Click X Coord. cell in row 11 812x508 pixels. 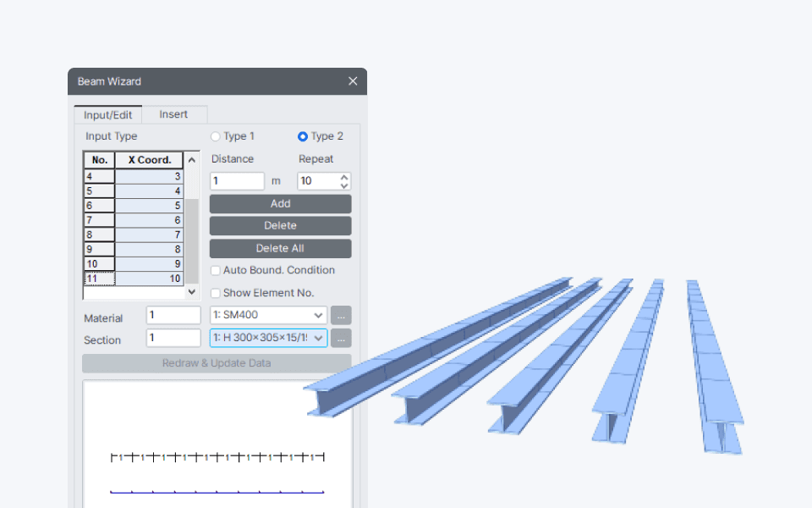[149, 279]
